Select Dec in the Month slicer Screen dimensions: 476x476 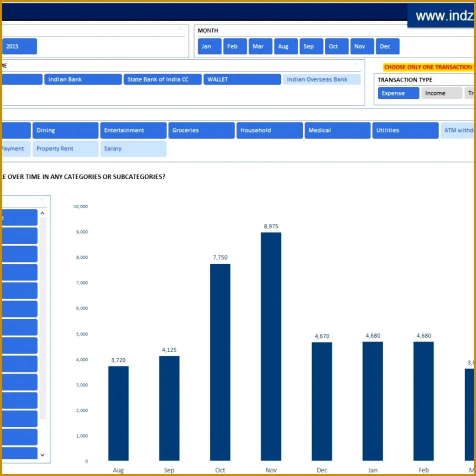[x=387, y=46]
